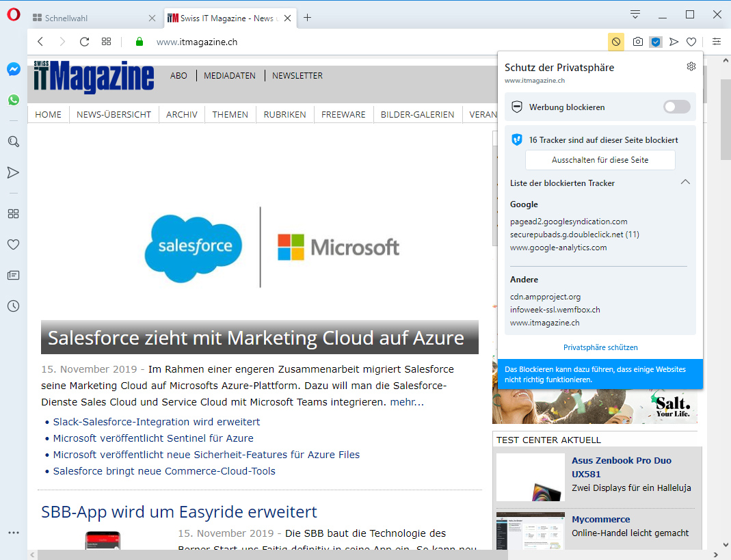Image resolution: width=731 pixels, height=560 pixels.
Task: Open the ARCHIV menu item
Action: click(182, 114)
